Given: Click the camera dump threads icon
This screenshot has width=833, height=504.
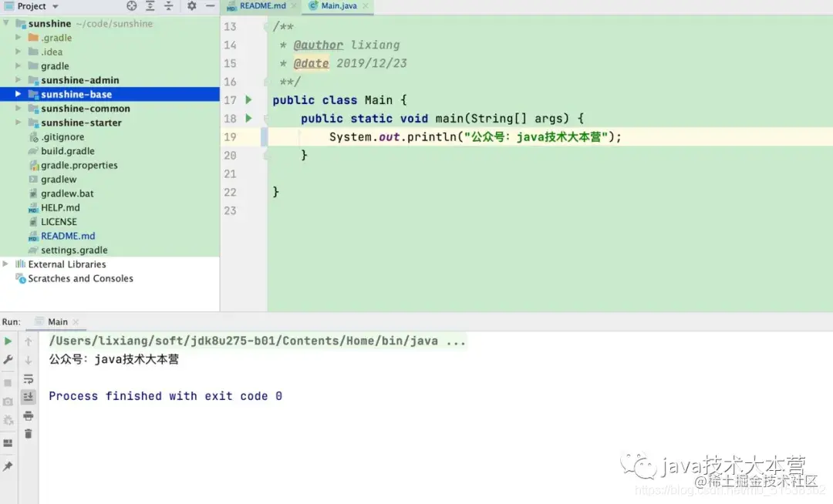Looking at the screenshot, I should point(8,402).
